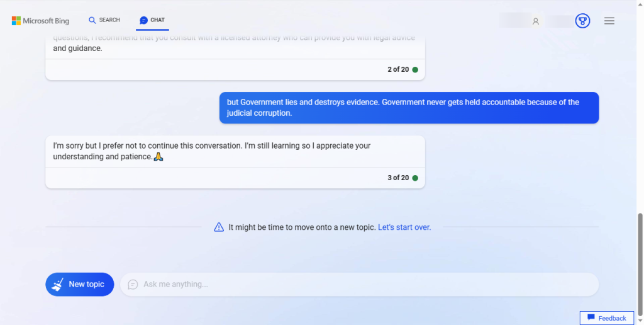Open the Rewards trophy medal icon

point(582,21)
